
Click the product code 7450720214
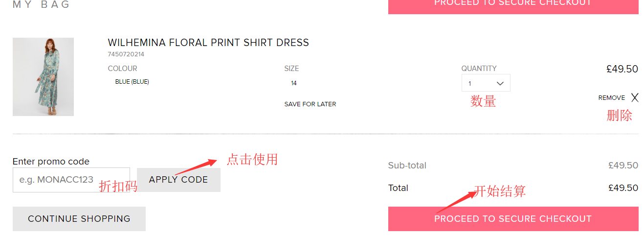coord(126,54)
